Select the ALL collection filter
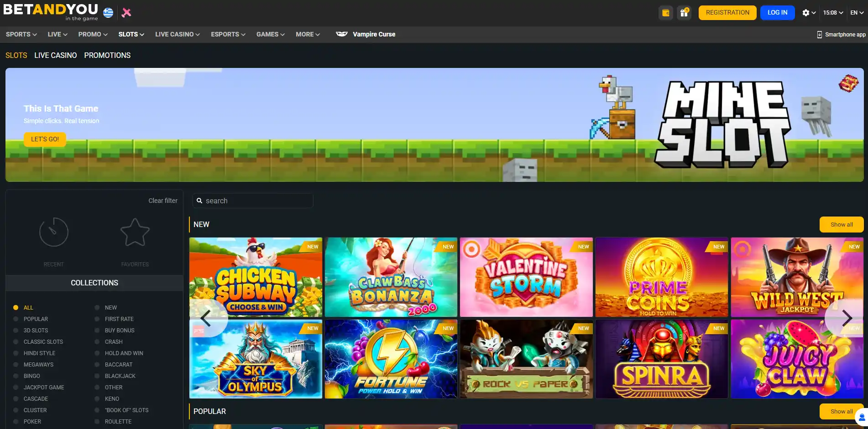The height and width of the screenshot is (429, 868). click(x=23, y=308)
